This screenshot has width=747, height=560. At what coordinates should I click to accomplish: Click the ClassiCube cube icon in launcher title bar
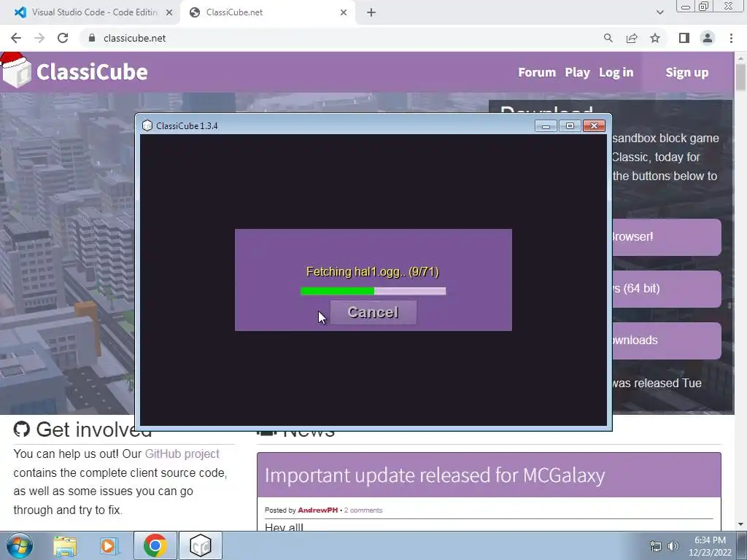147,125
